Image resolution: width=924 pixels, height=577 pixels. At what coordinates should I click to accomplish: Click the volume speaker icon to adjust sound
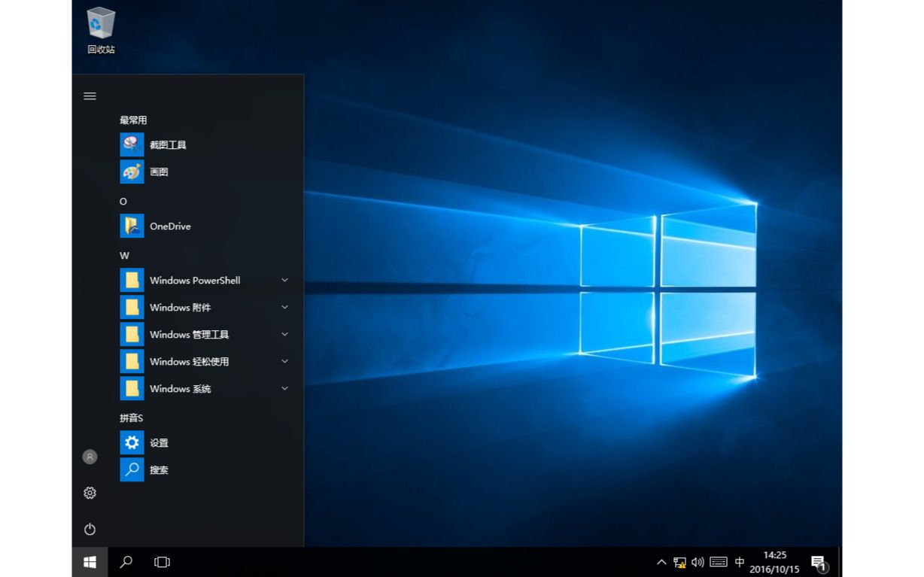[x=698, y=561]
